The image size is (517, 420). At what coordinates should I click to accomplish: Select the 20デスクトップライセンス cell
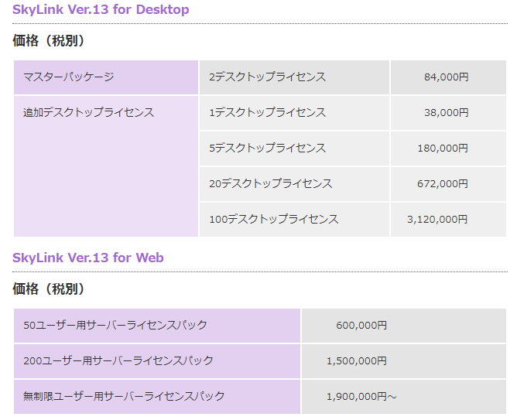[271, 183]
